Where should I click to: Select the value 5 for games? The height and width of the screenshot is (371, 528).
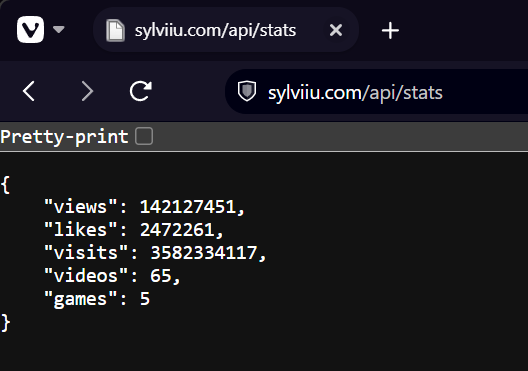[x=145, y=299]
